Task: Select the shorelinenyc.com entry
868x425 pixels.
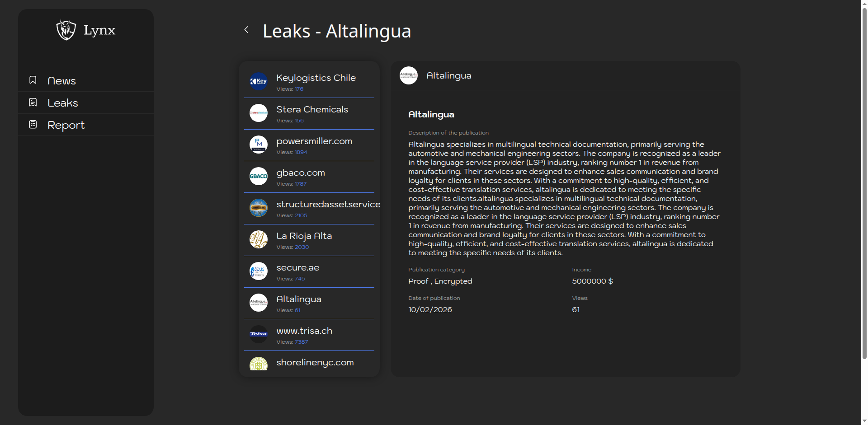Action: tap(315, 363)
